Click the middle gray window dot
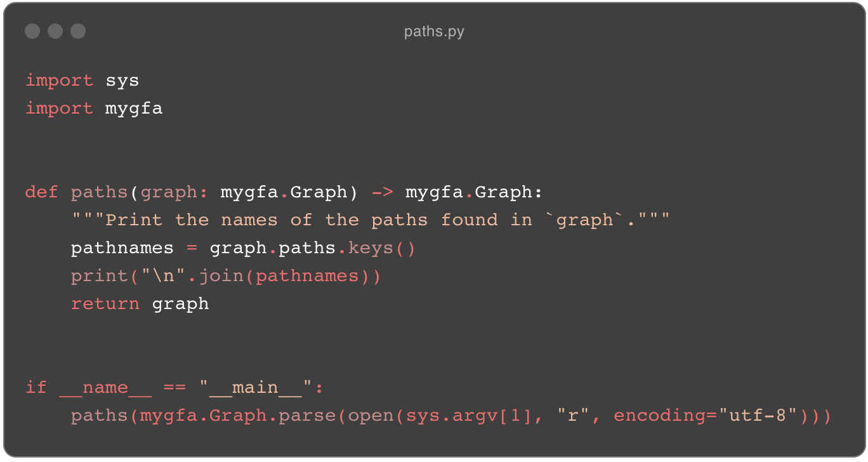This screenshot has width=868, height=462. coord(55,31)
